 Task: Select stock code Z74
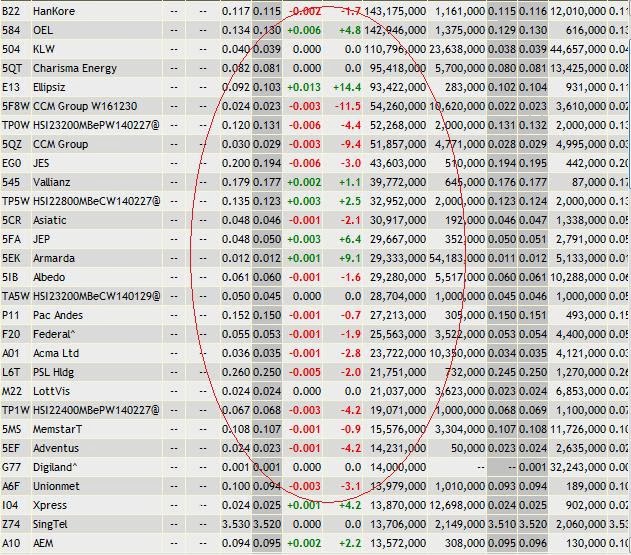point(11,524)
